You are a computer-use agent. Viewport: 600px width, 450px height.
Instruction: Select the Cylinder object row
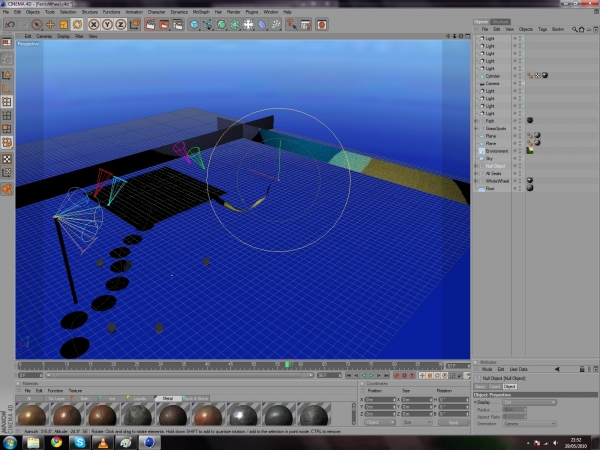(492, 76)
